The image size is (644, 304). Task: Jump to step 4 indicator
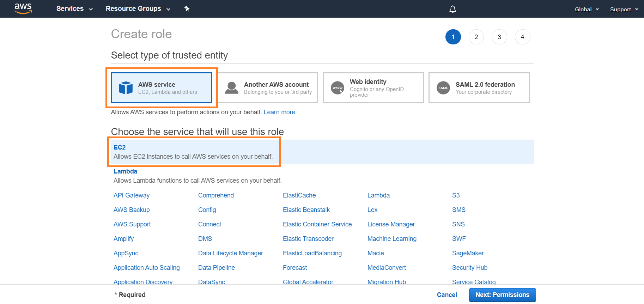click(x=522, y=37)
